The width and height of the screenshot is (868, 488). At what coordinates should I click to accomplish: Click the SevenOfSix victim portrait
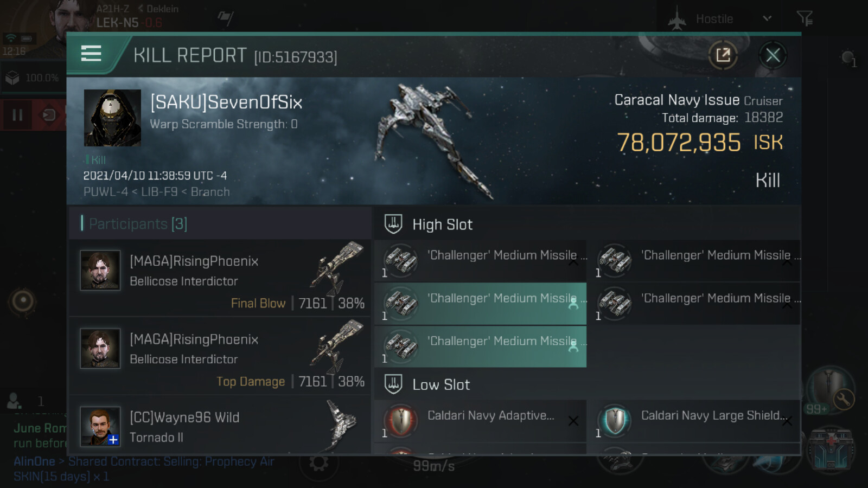pyautogui.click(x=112, y=118)
